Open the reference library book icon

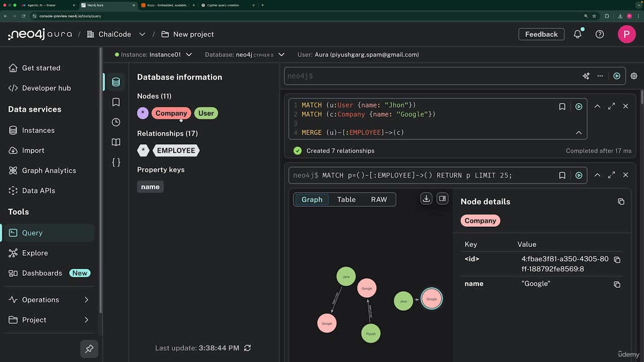pos(116,142)
